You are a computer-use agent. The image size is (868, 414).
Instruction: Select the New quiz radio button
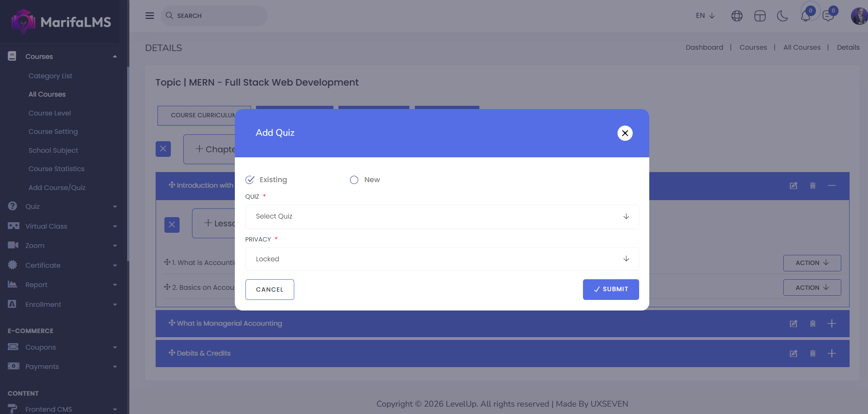(354, 180)
